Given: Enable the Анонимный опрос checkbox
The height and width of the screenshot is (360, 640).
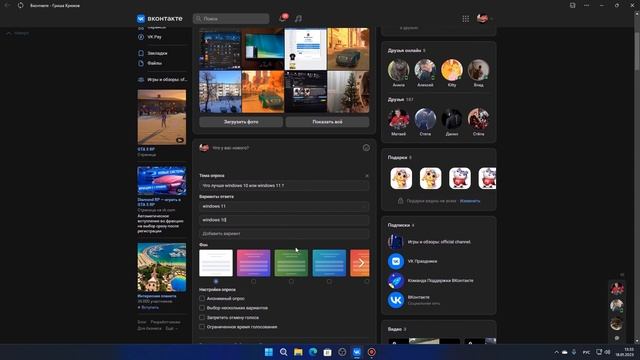Looking at the screenshot, I should pyautogui.click(x=202, y=298).
